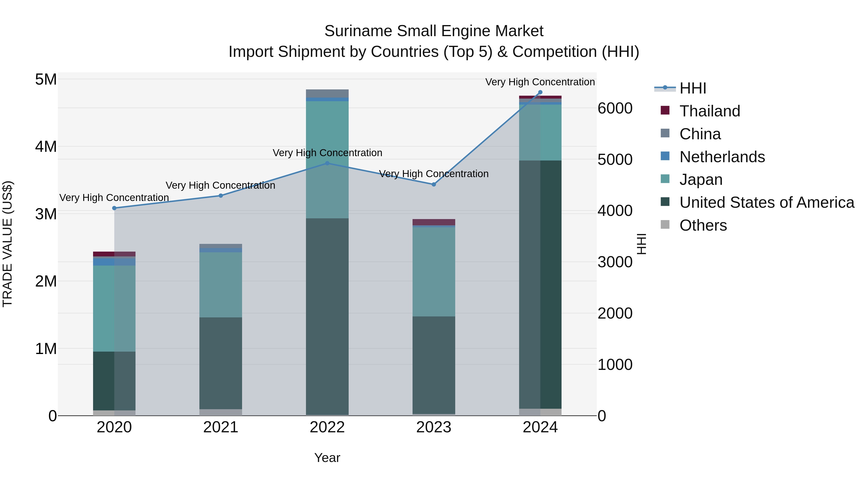The height and width of the screenshot is (488, 868).
Task: Click the Others gray legend swatch
Action: (665, 224)
